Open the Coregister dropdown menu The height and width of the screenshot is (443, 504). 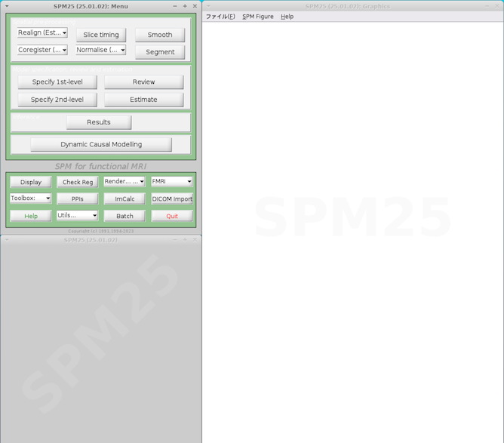[42, 50]
